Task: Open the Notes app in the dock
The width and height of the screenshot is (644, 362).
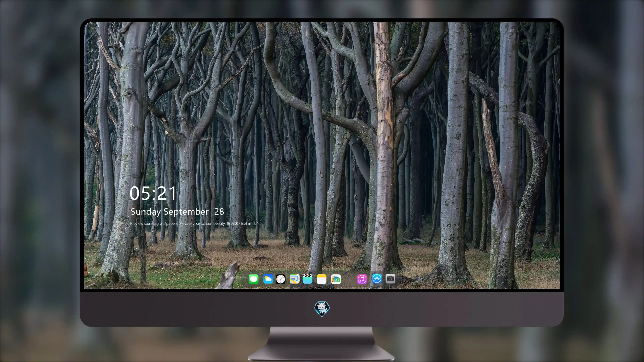Action: 321,279
